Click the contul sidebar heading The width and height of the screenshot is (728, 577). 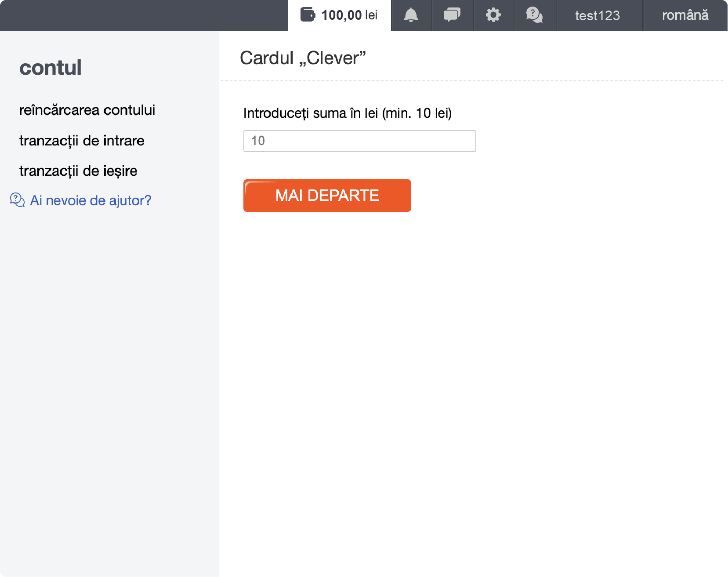pyautogui.click(x=51, y=68)
